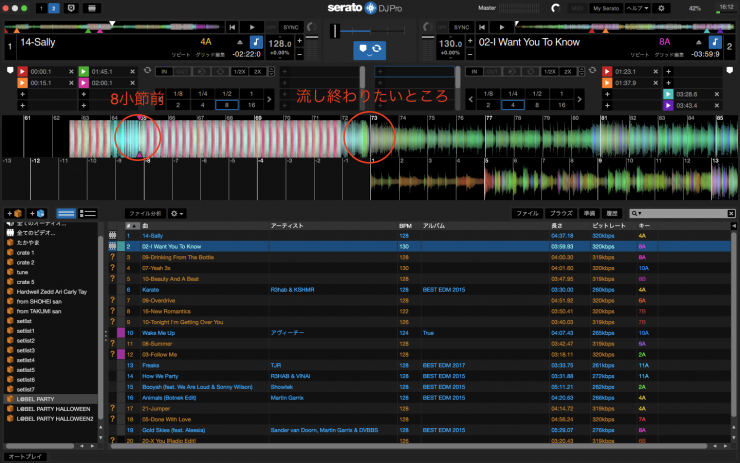The height and width of the screenshot is (463, 740).
Task: Click the Master level meter
Action: point(521,8)
